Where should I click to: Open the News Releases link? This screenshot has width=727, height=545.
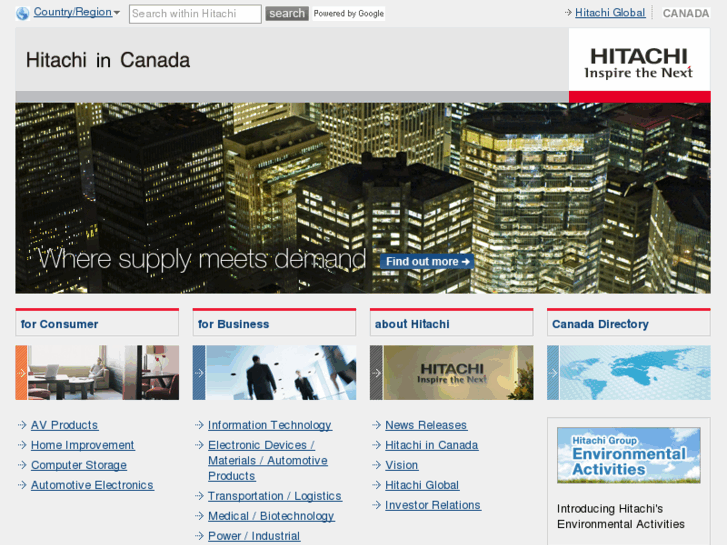click(426, 425)
